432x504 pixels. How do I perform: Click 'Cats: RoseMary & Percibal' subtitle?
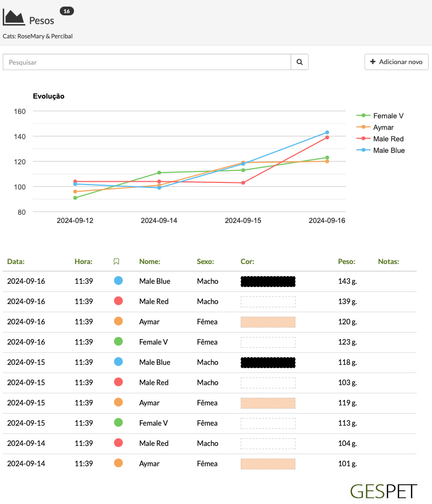click(x=38, y=36)
